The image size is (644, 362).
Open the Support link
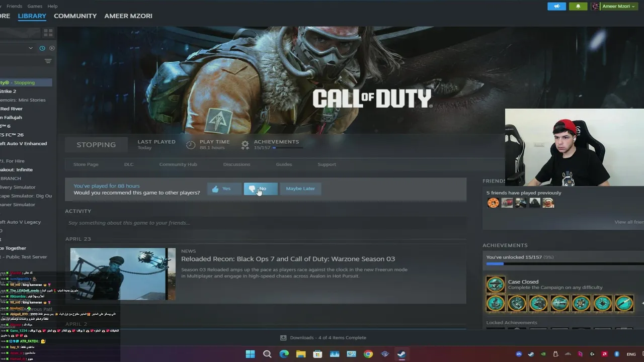coord(327,164)
